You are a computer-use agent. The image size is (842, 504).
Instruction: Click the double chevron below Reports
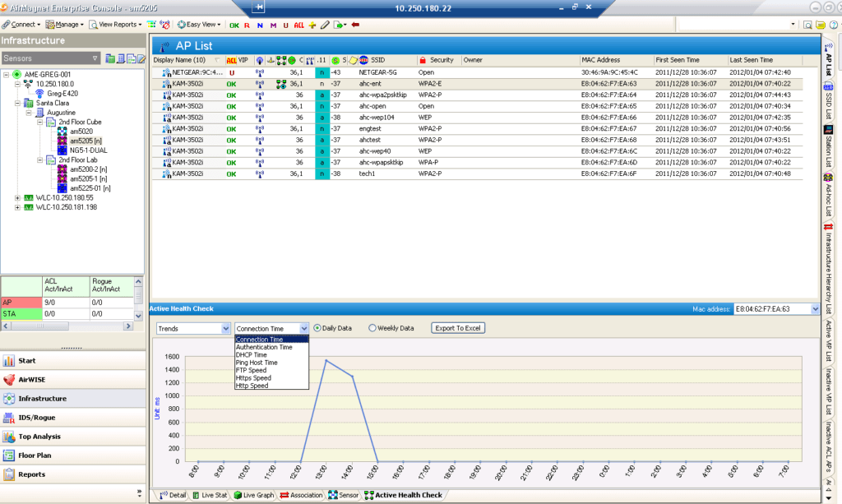[139, 492]
